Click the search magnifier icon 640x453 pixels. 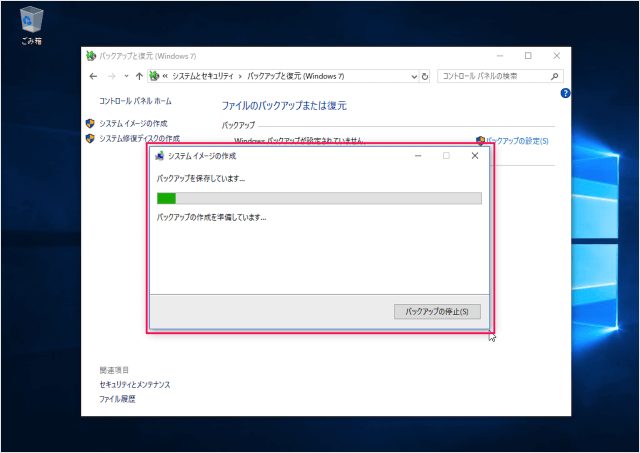[555, 76]
